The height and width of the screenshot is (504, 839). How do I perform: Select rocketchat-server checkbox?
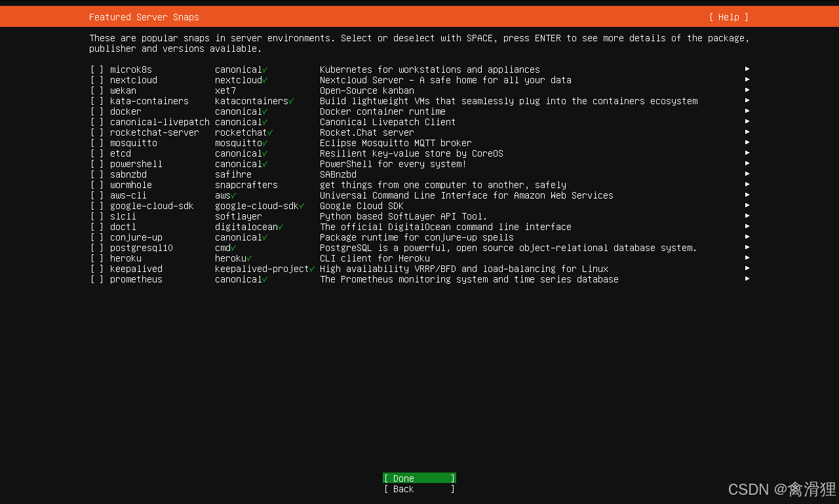97,132
